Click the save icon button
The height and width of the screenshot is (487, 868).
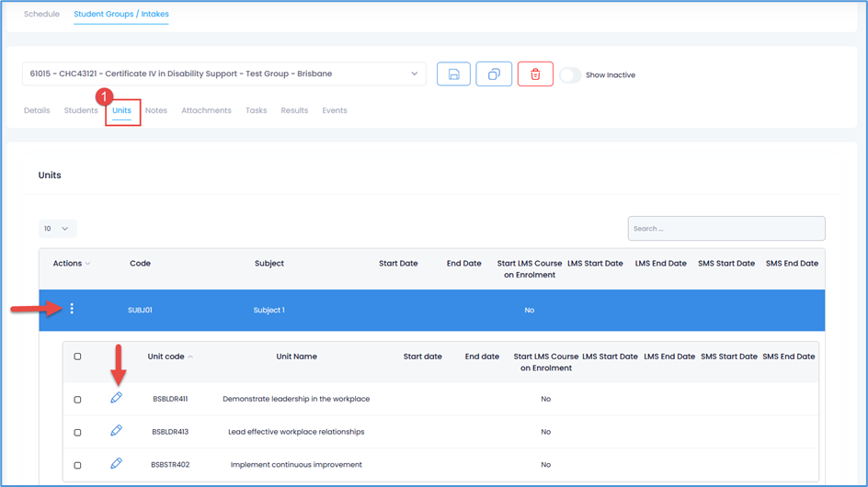(x=453, y=74)
